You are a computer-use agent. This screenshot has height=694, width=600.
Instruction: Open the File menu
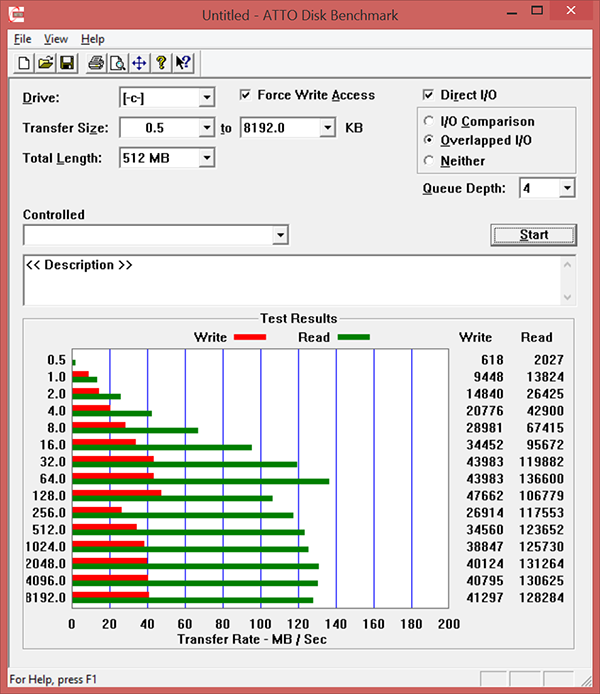coord(23,39)
